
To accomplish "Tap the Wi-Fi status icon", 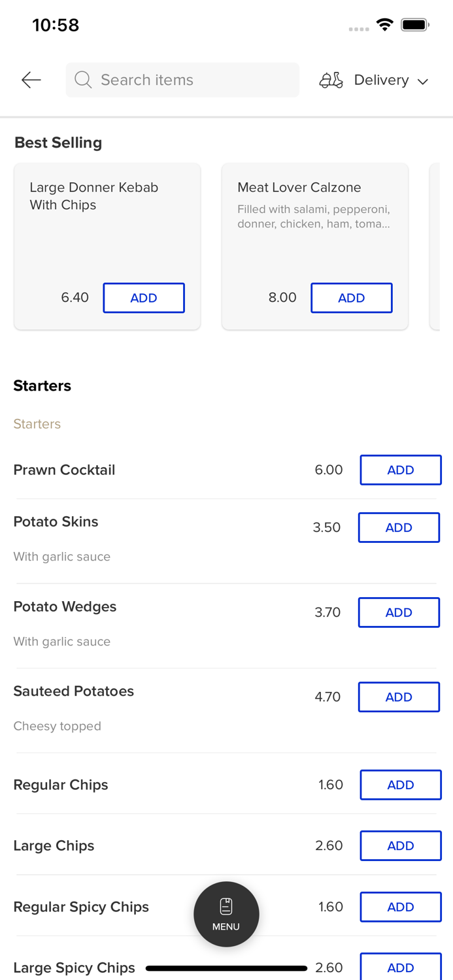I will 384,25.
